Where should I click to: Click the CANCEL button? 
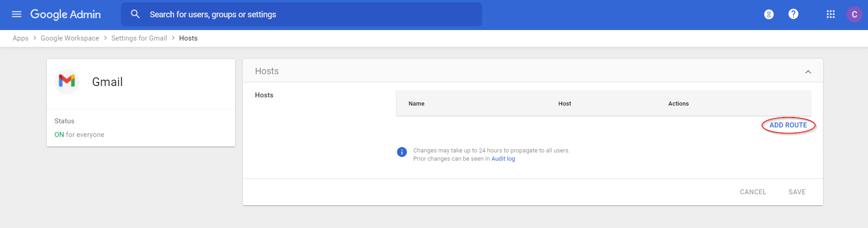point(753,192)
